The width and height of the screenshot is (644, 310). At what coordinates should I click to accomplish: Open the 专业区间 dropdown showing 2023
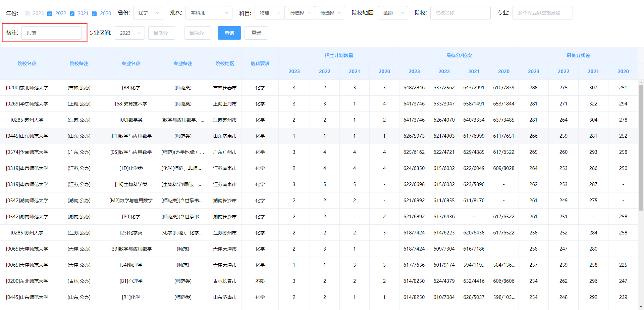129,33
